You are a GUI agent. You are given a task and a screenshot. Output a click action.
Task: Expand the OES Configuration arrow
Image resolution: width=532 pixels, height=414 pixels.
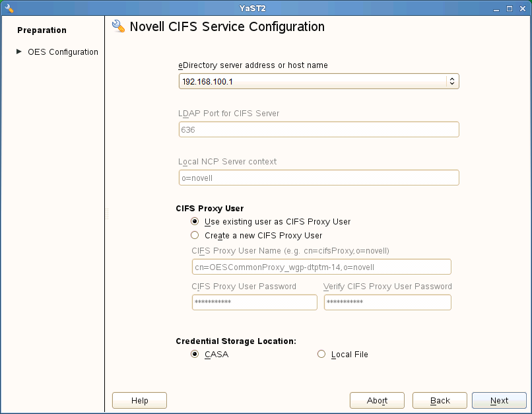click(19, 52)
